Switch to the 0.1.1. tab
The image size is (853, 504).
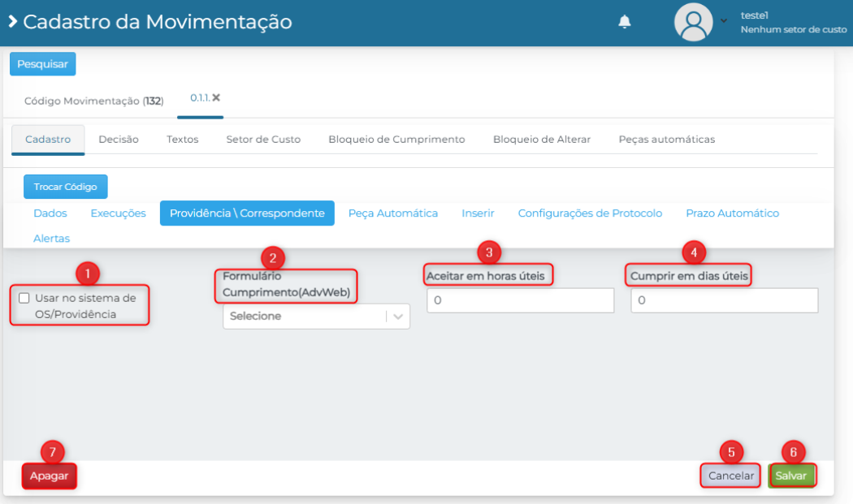200,98
